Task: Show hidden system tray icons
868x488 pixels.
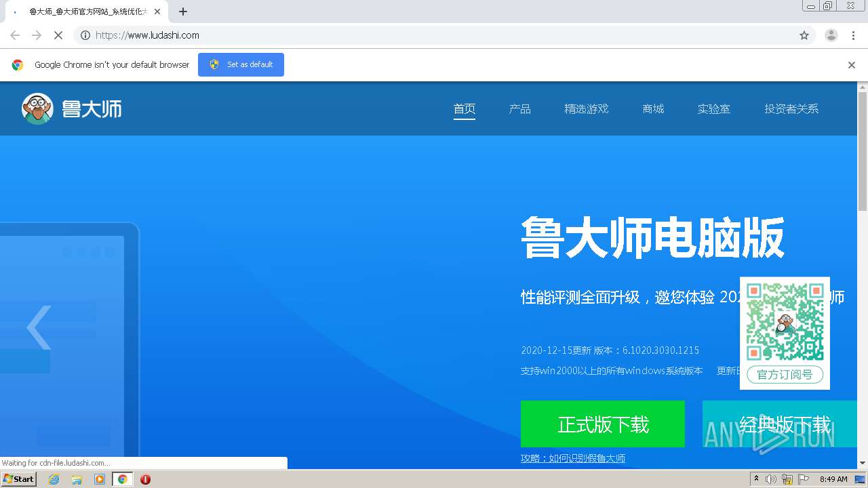Action: [x=756, y=479]
